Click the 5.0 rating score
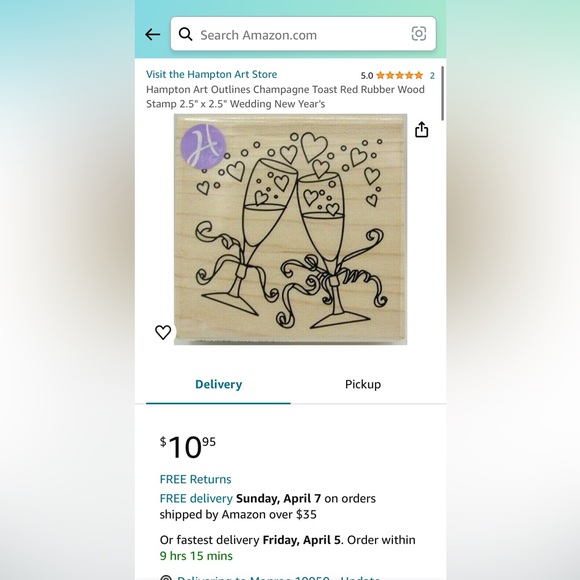Screen dimensions: 580x580 (x=367, y=76)
